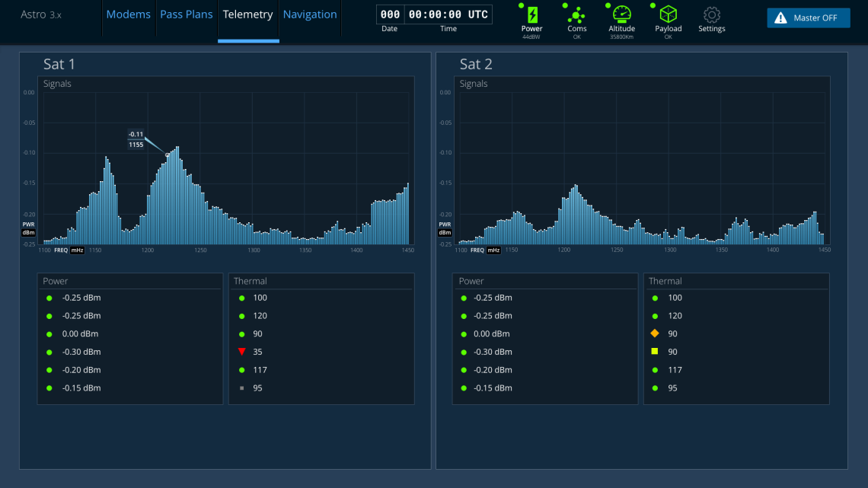Open Settings gear icon

tap(711, 15)
